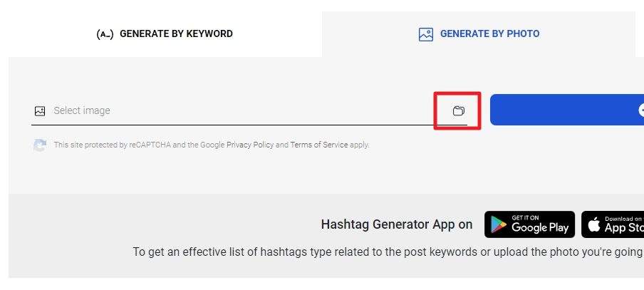644x290 pixels.
Task: Click the underline below Select image field
Action: point(249,125)
